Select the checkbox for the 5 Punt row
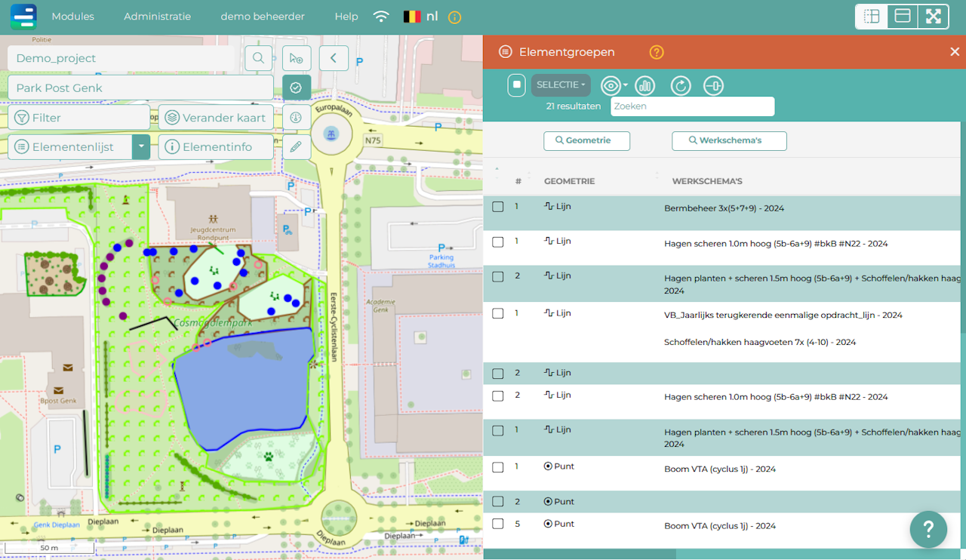This screenshot has height=560, width=966. [x=498, y=524]
